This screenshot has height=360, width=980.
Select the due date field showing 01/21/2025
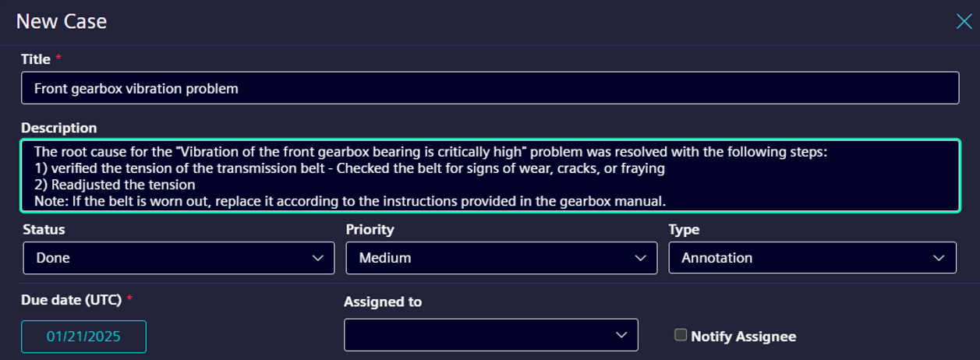(x=83, y=337)
